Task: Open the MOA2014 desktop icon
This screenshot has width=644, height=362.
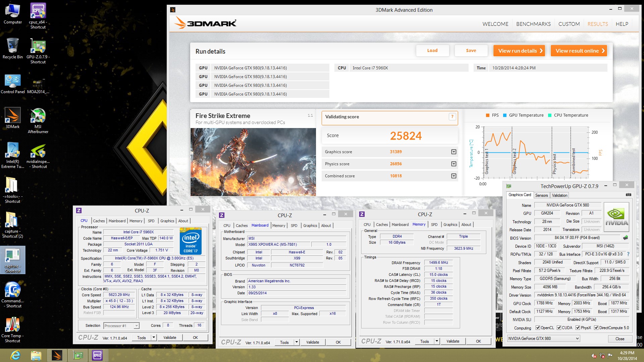Action: [x=38, y=85]
